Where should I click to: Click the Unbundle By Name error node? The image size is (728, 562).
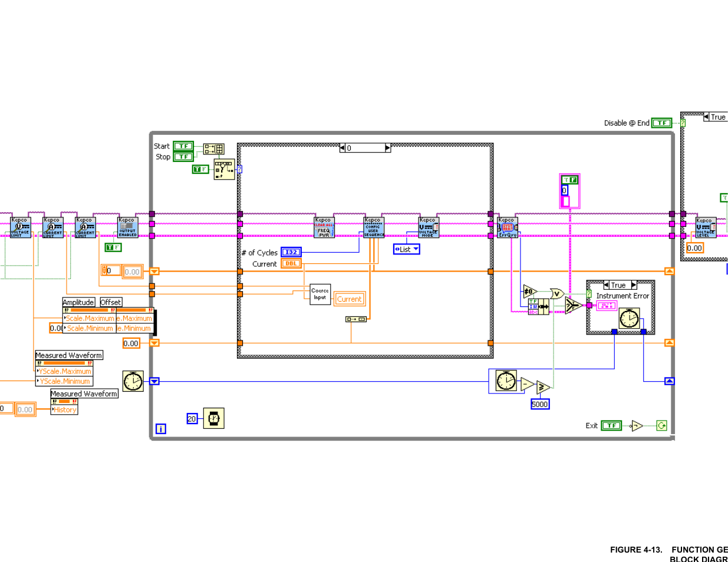tap(538, 306)
